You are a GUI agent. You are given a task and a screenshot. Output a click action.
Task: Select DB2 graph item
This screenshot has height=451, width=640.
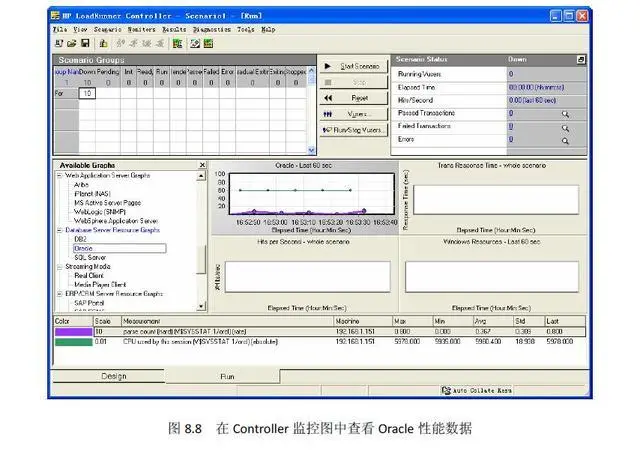click(x=80, y=239)
